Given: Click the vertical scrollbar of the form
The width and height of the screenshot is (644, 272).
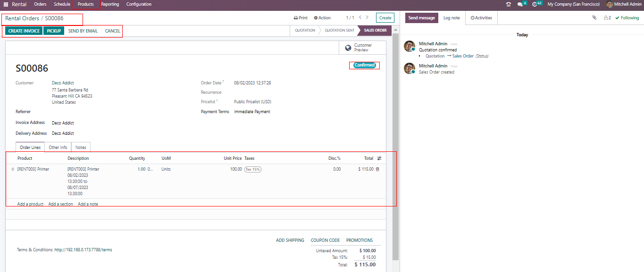Looking at the screenshot, I should point(396,141).
